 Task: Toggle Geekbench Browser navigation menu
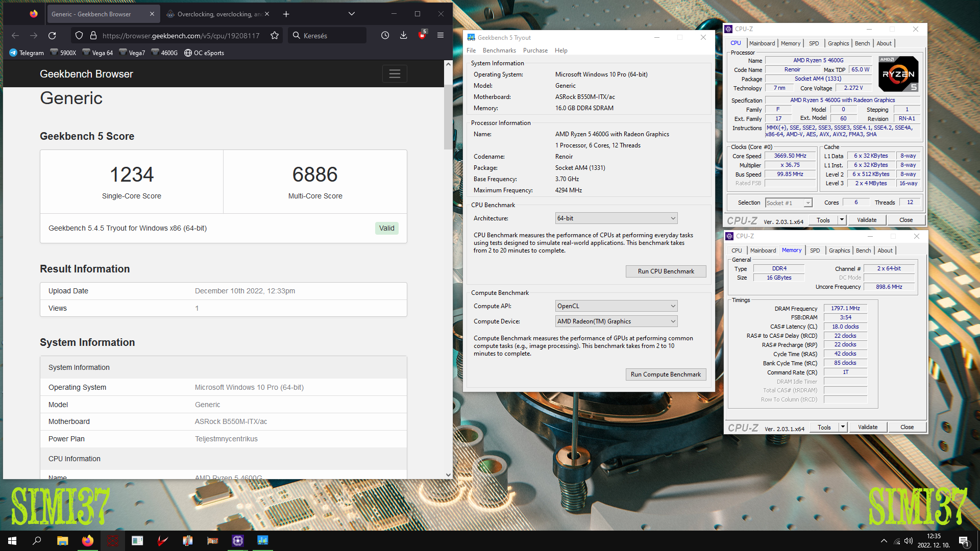coord(395,74)
